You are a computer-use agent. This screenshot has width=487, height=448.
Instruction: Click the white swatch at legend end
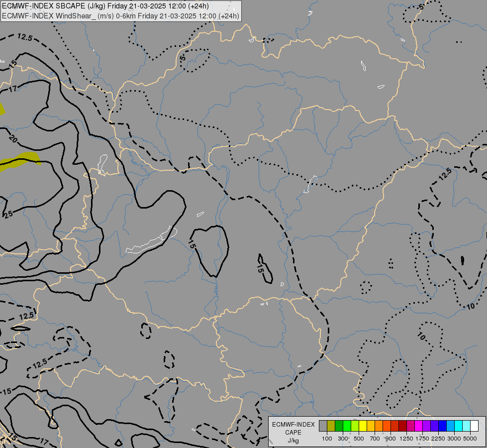pyautogui.click(x=475, y=426)
